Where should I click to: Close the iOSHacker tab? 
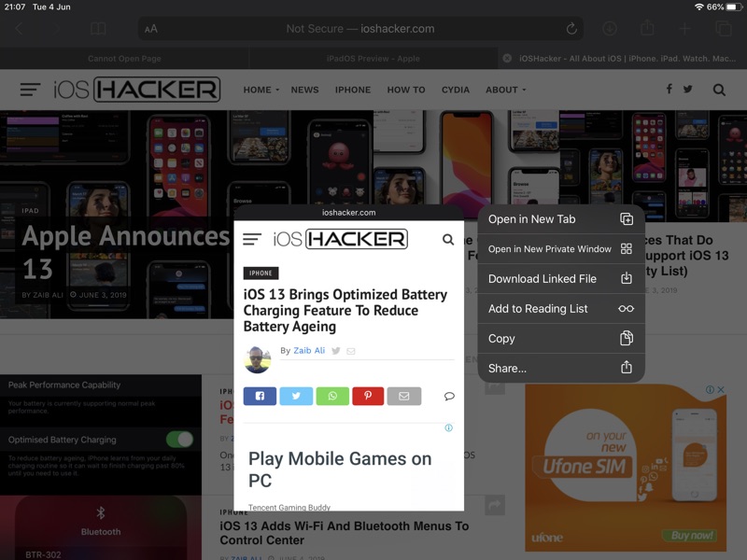click(x=507, y=58)
